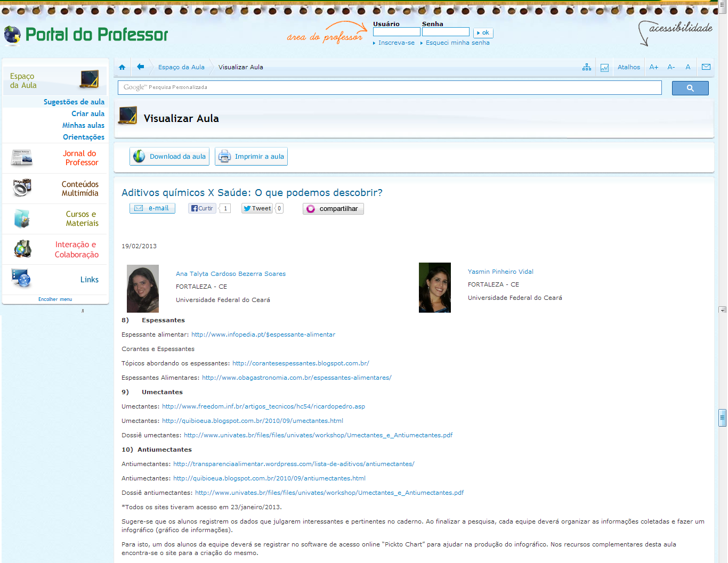Viewport: 728px width, 563px height.
Task: Click the back arrow icon
Action: pyautogui.click(x=141, y=67)
